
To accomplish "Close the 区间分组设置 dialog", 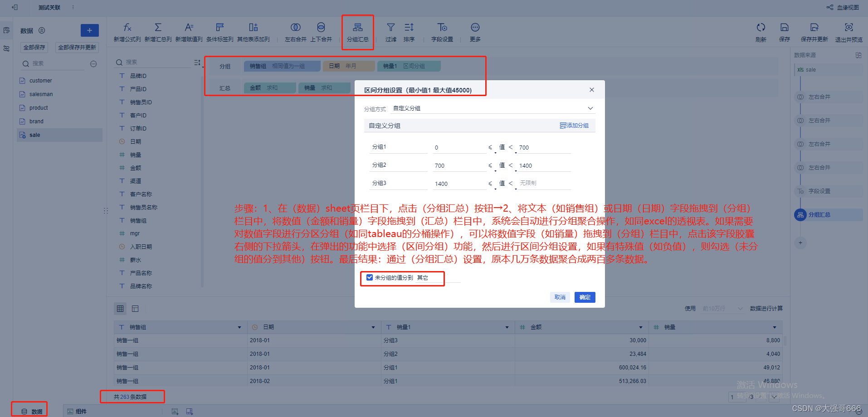I will 592,90.
